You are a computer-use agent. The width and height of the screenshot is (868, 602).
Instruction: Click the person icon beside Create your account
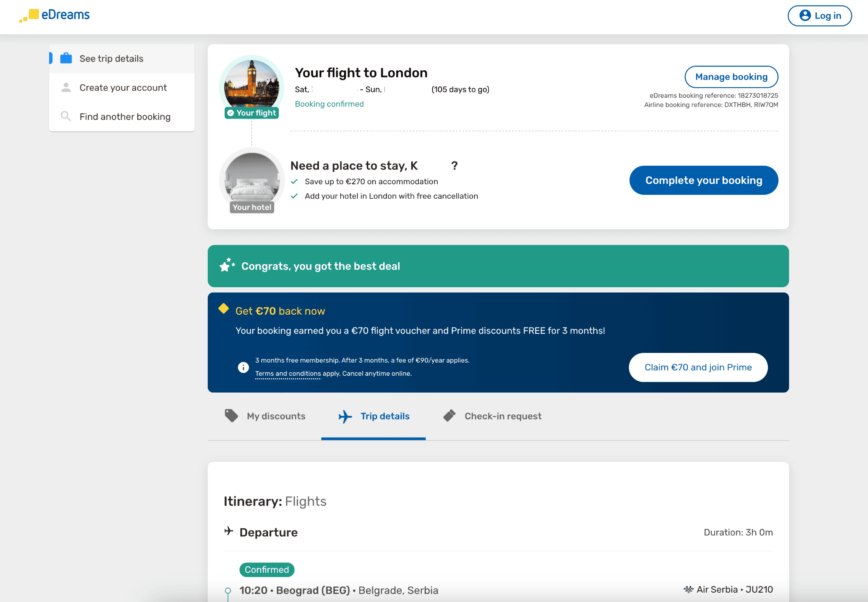pyautogui.click(x=66, y=88)
